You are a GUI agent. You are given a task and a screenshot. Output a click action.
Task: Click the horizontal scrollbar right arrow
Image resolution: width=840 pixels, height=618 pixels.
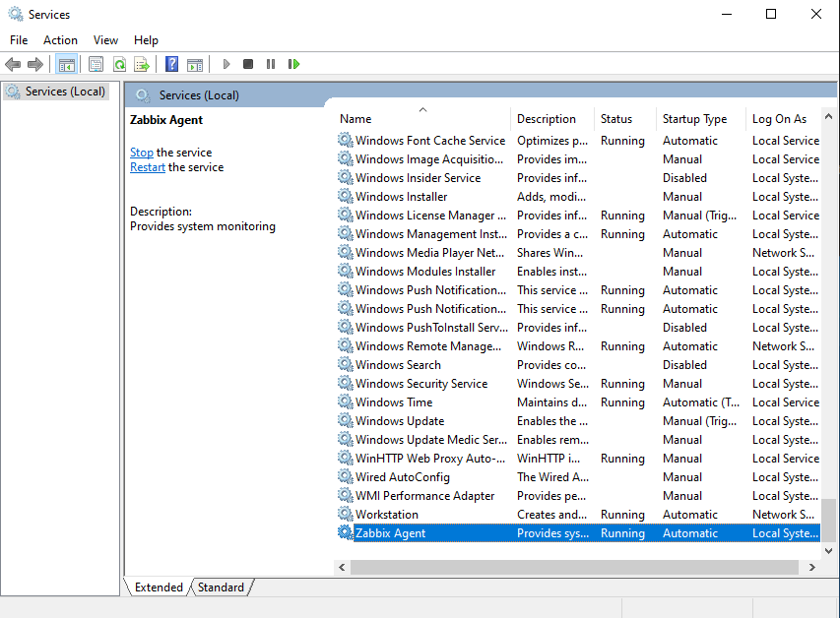(x=813, y=567)
